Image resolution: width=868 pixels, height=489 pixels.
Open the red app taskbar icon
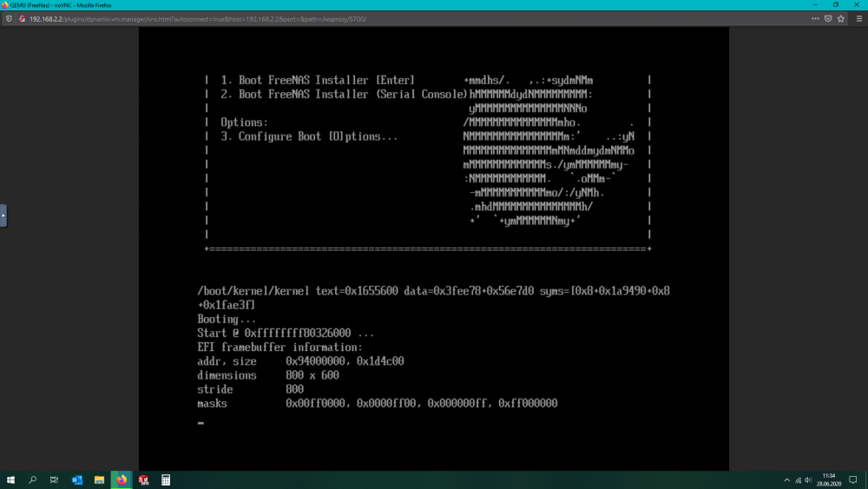pos(143,480)
